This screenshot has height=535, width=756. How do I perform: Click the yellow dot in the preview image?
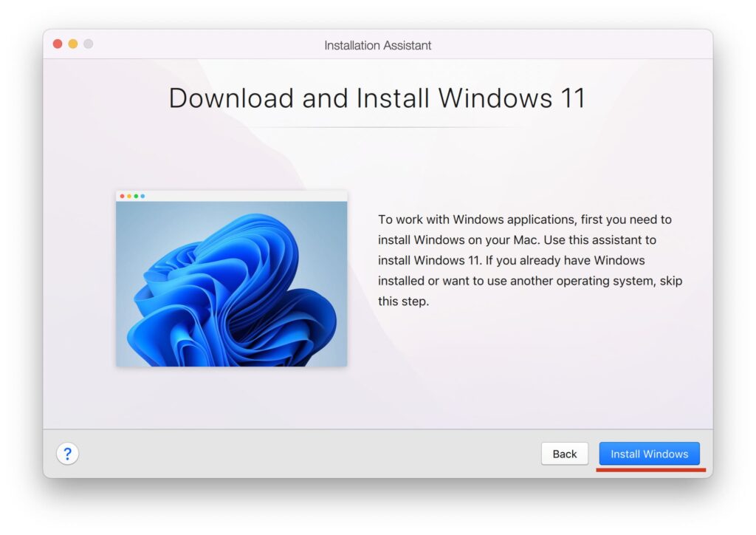(129, 197)
